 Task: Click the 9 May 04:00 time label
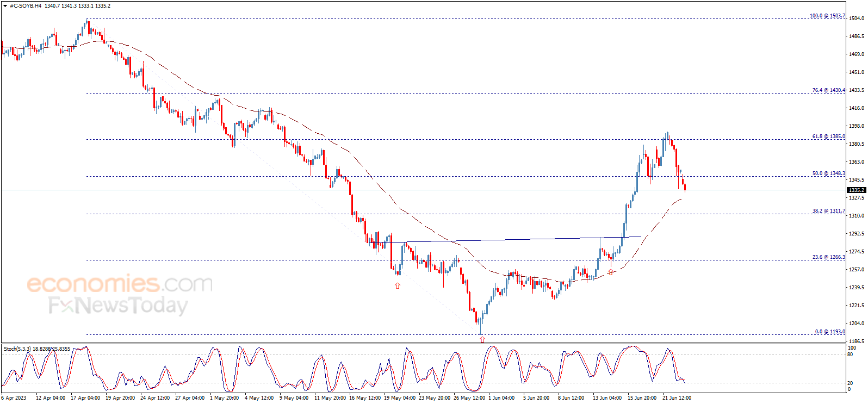tap(294, 398)
